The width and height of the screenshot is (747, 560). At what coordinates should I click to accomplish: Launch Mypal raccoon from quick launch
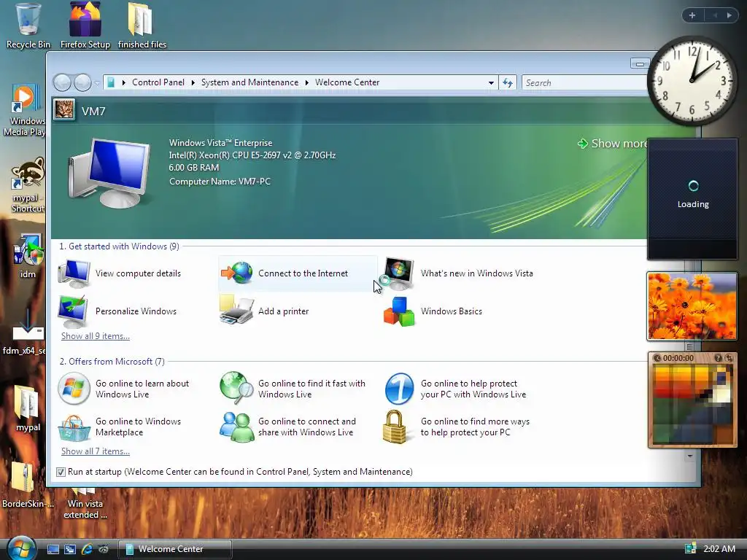pos(104,549)
